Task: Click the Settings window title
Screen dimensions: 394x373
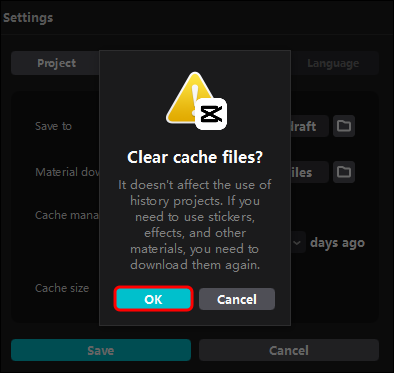Action: 28,18
